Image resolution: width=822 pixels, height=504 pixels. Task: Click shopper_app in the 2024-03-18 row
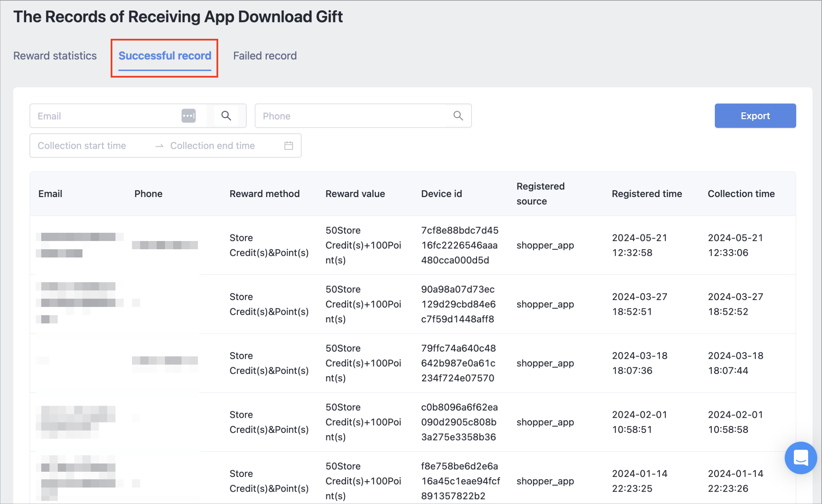[545, 363]
